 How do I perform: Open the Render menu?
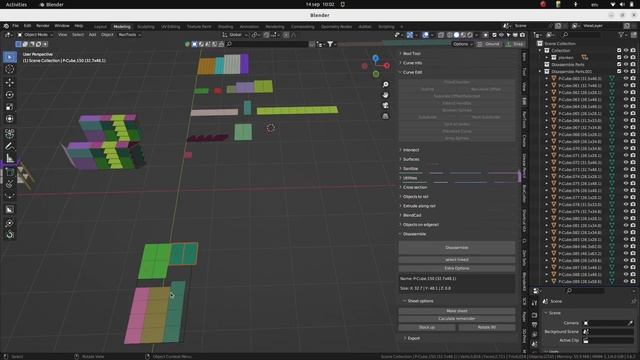coord(42,26)
